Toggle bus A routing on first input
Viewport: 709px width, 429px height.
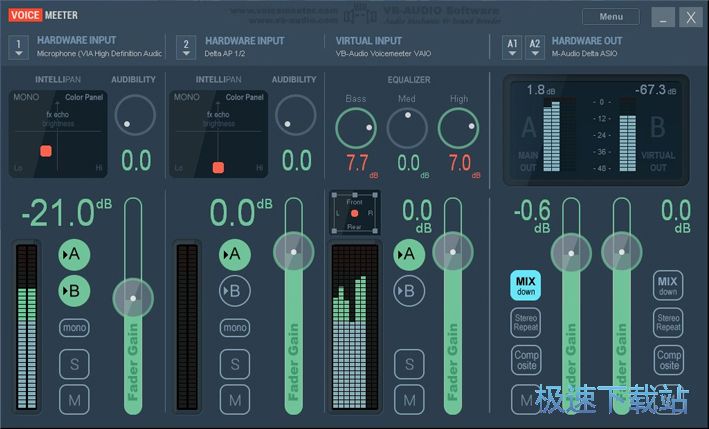tap(74, 254)
